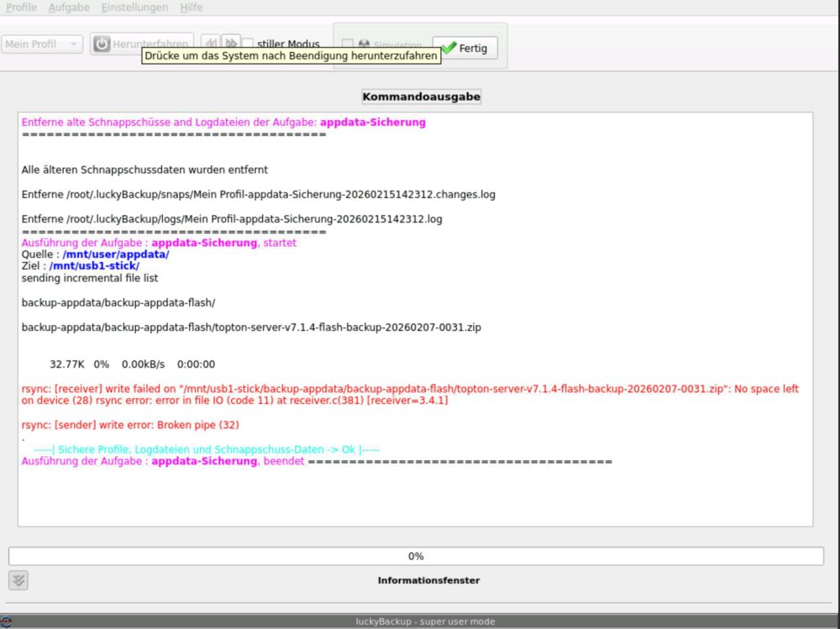Click the 0% progress bar

pyautogui.click(x=416, y=556)
